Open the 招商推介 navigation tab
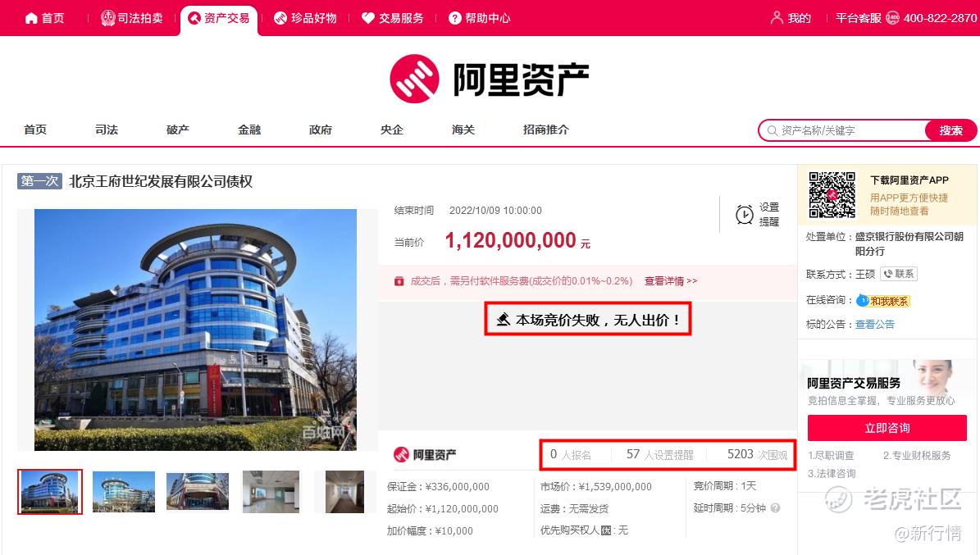Viewport: 980px width, 555px height. [545, 130]
